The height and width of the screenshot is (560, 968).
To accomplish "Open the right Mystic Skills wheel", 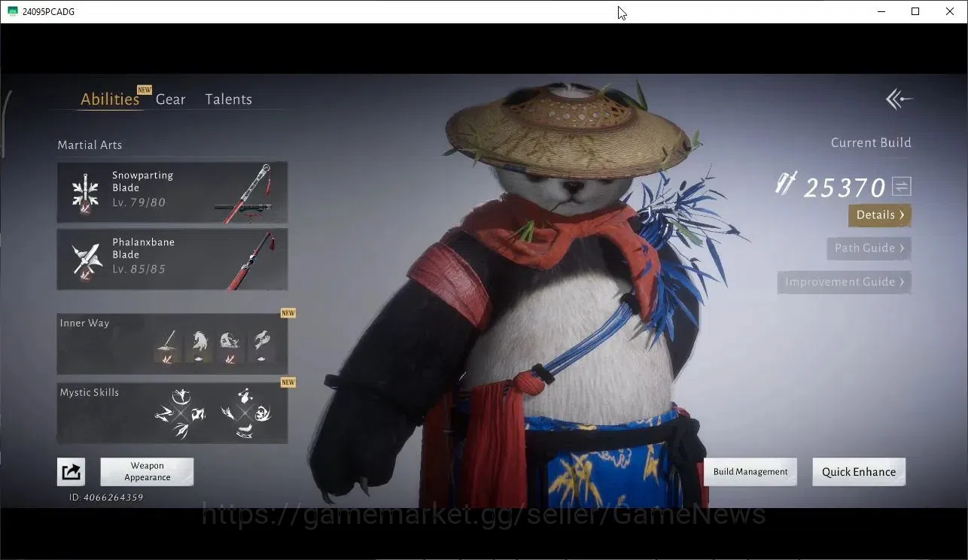I will pos(245,413).
